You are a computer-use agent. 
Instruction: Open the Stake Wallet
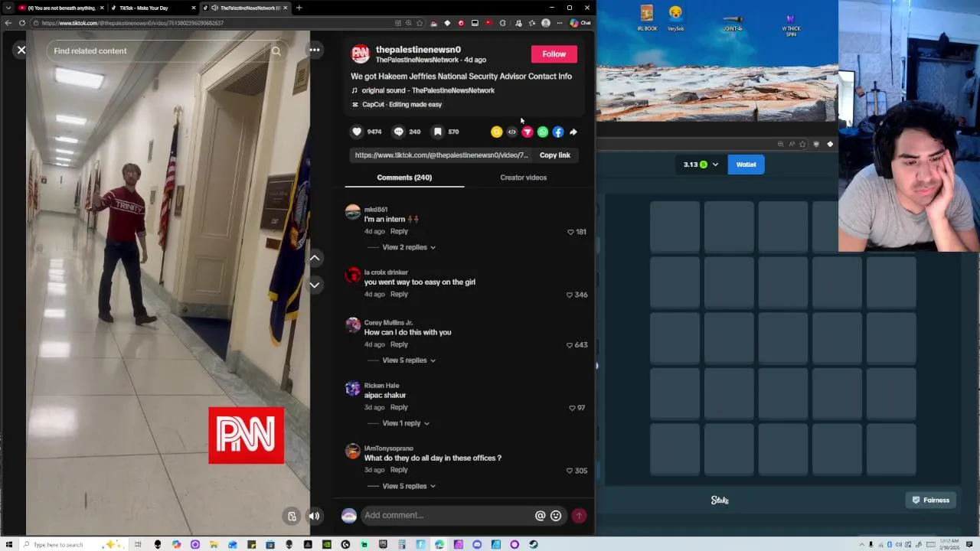tap(746, 165)
